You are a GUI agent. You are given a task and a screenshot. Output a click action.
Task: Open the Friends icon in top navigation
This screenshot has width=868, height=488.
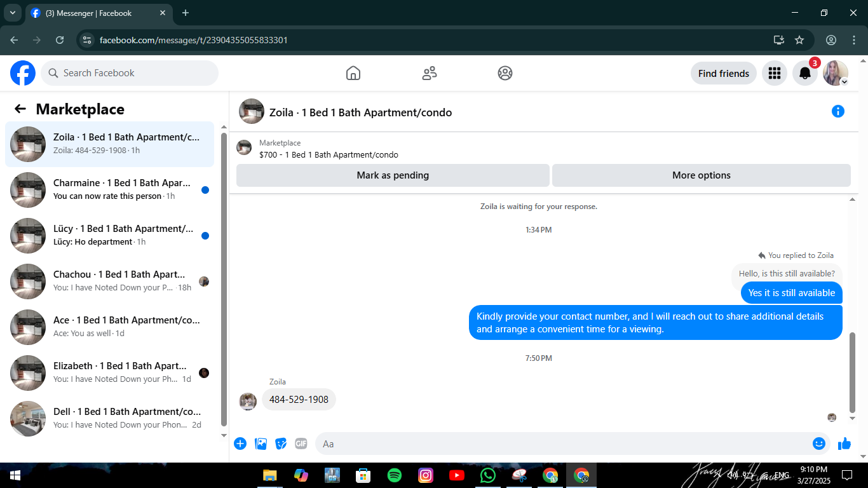[430, 73]
